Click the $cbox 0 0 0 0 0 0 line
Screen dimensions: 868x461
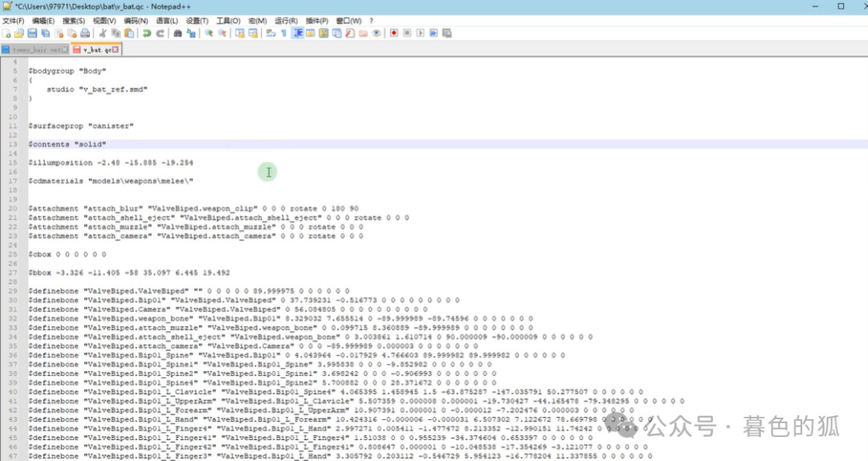click(67, 255)
